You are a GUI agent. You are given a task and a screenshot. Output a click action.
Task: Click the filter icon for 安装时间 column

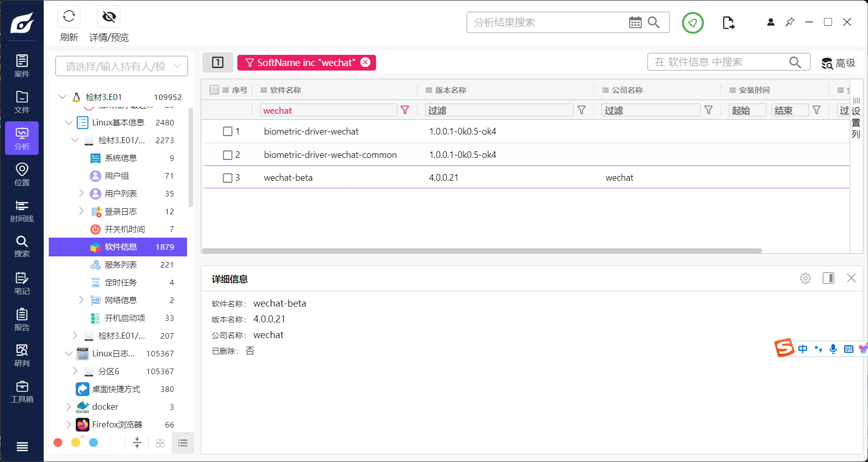pyautogui.click(x=817, y=110)
